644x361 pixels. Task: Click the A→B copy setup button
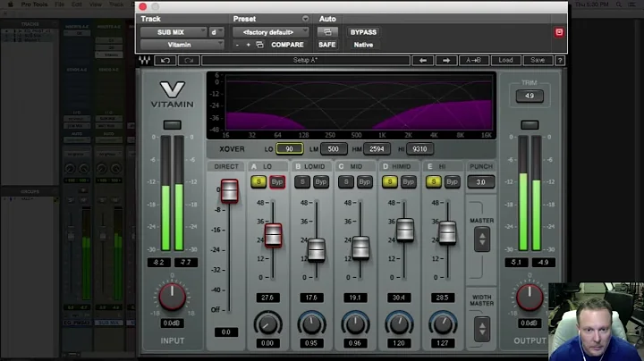click(473, 60)
